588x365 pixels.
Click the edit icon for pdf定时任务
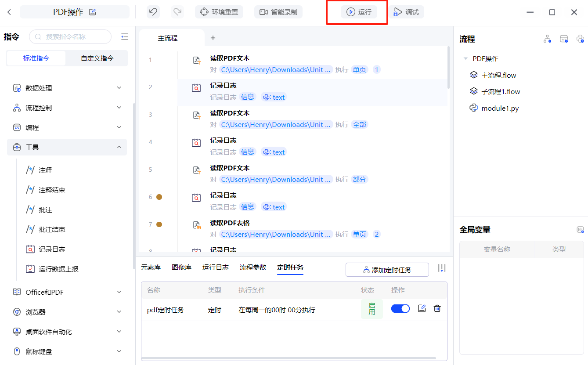(x=422, y=308)
